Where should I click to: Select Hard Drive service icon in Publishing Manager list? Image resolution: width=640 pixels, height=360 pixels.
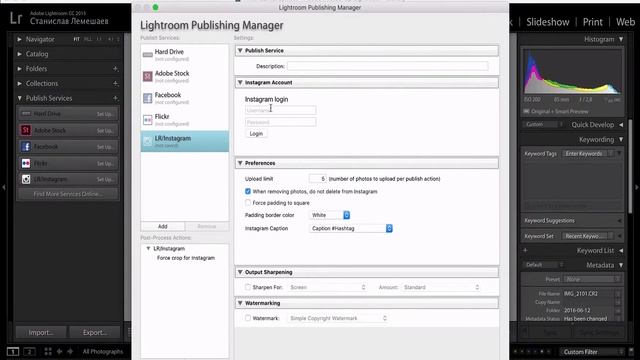147,55
